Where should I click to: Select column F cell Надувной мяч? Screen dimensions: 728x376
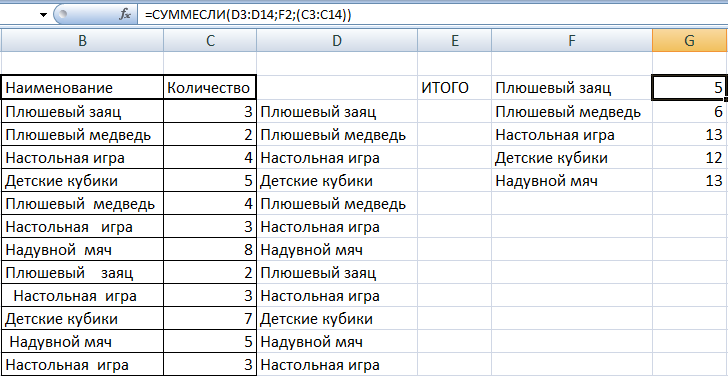pos(572,181)
